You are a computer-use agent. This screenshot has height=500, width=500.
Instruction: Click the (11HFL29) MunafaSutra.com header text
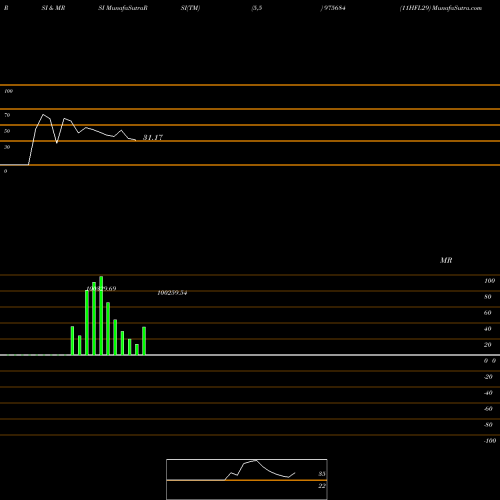coord(441,8)
